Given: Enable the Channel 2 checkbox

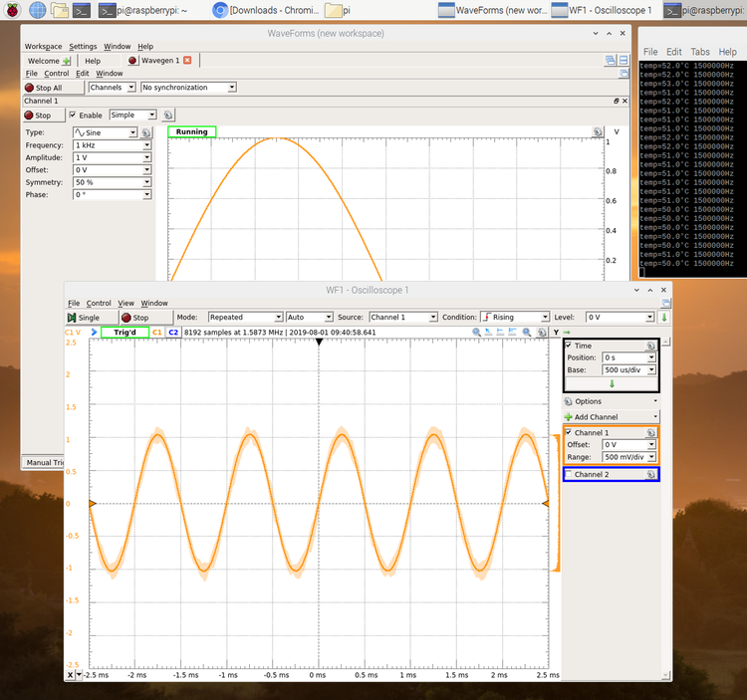Looking at the screenshot, I should pyautogui.click(x=569, y=475).
